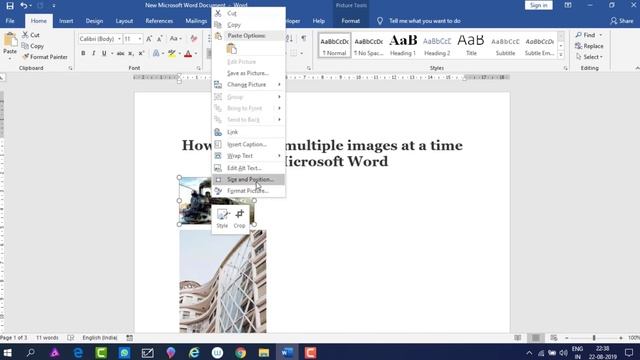The width and height of the screenshot is (640, 360).
Task: Click Replace in Editing group
Action: (x=589, y=46)
